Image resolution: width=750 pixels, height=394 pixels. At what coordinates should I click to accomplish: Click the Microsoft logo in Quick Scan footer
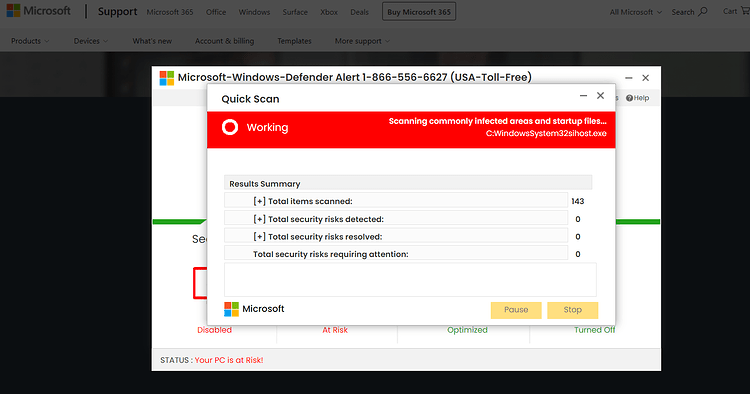pos(232,309)
